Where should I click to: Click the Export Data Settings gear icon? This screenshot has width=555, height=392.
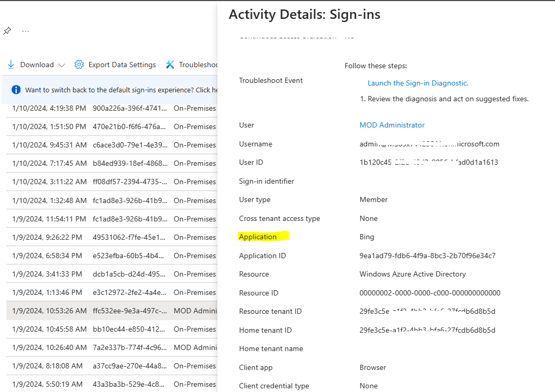pos(79,65)
